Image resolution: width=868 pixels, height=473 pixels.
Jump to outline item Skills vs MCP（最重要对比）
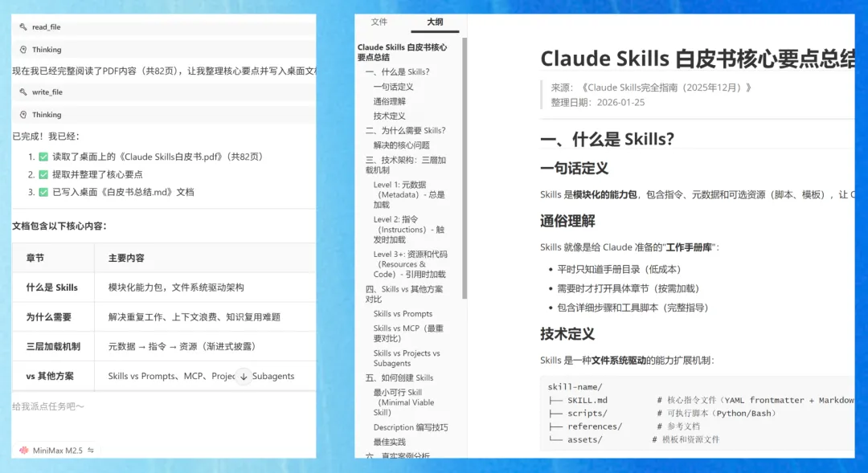408,333
